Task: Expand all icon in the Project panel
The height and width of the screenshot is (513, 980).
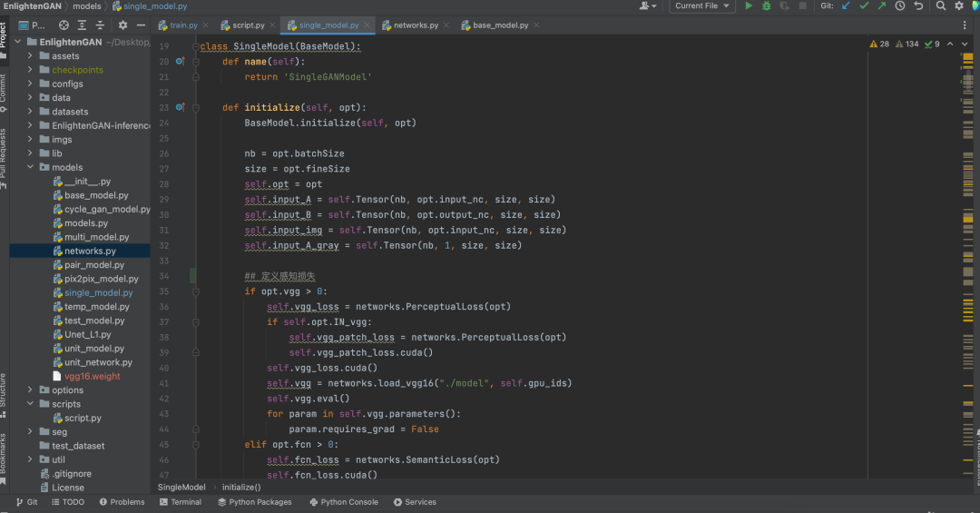Action: tap(82, 25)
